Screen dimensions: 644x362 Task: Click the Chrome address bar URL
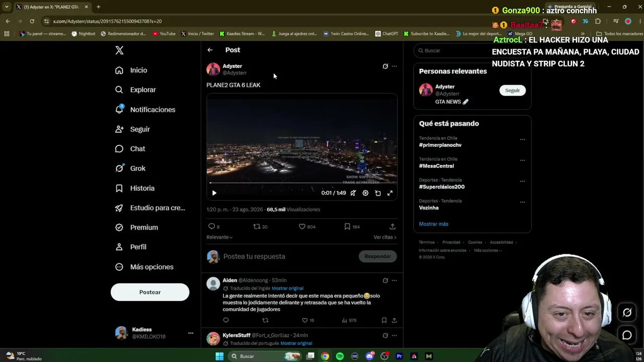pyautogui.click(x=107, y=21)
